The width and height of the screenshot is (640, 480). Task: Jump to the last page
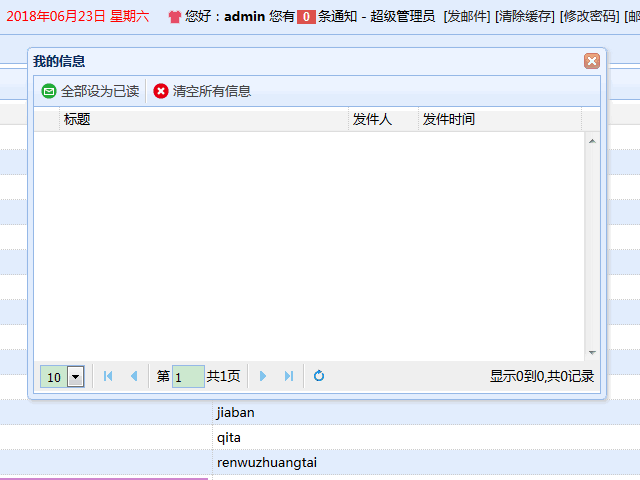pos(289,376)
